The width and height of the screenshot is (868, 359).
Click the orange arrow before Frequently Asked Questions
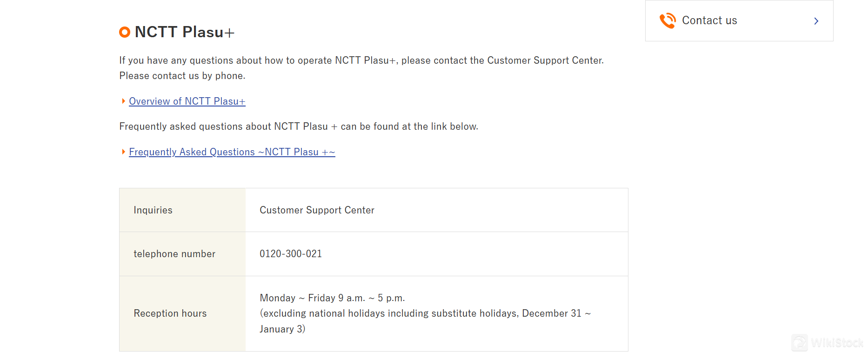[123, 152]
